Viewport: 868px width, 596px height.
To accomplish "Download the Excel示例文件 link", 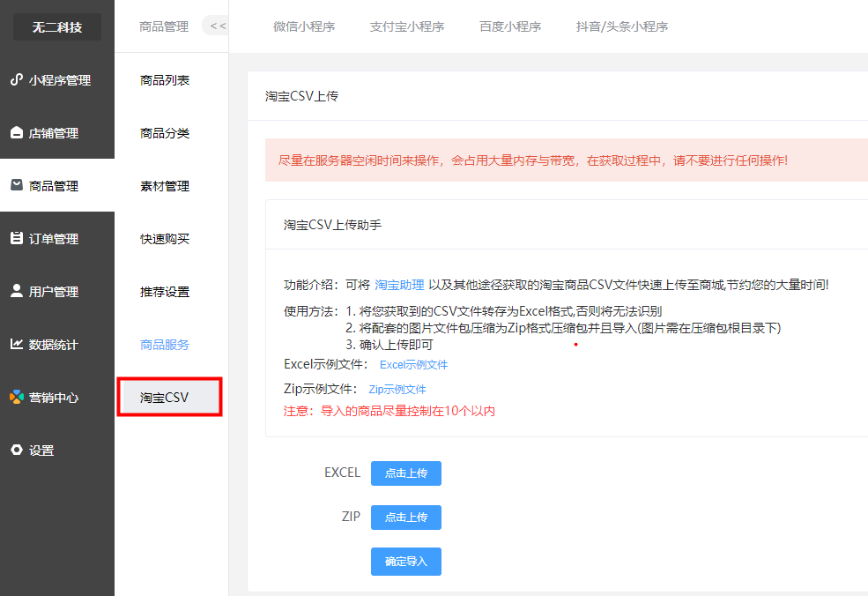I will (413, 364).
